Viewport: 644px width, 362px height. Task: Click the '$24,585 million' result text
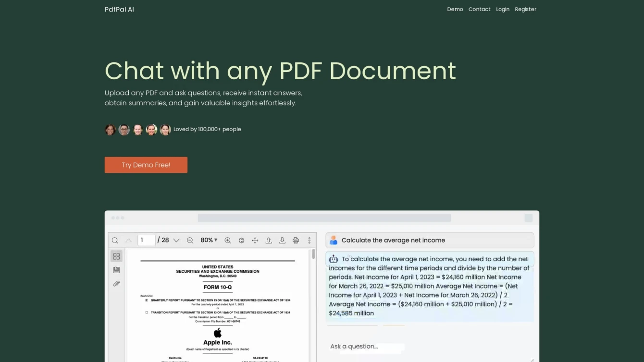pyautogui.click(x=351, y=313)
